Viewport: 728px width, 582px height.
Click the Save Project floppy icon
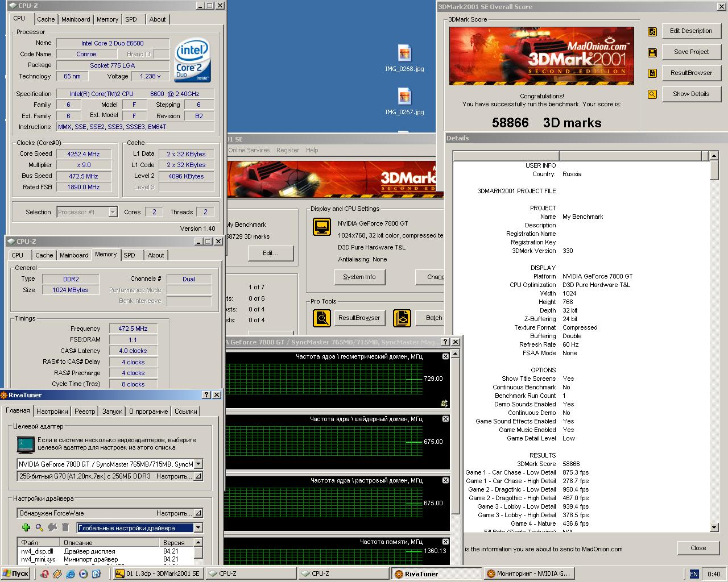point(652,52)
